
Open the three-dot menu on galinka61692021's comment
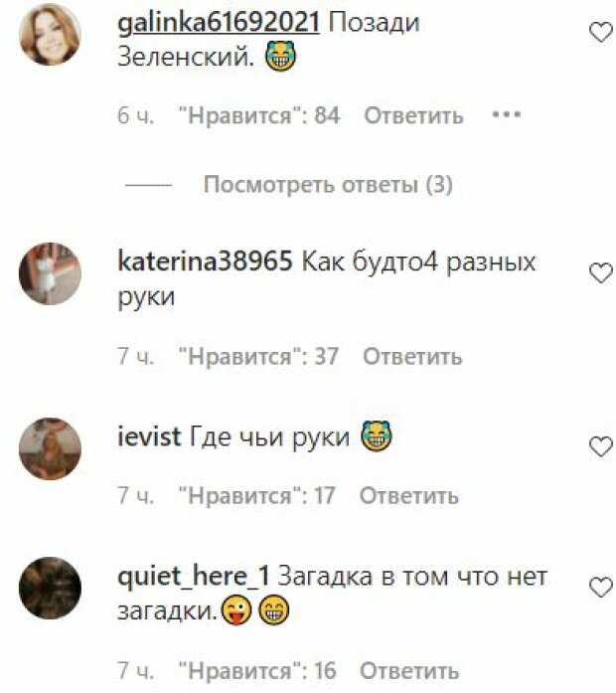[x=507, y=115]
